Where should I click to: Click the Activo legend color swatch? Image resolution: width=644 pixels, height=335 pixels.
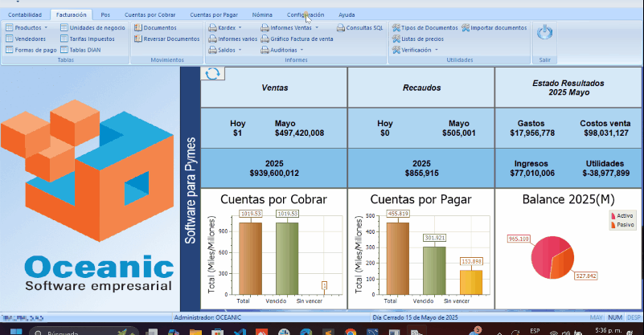coord(613,216)
